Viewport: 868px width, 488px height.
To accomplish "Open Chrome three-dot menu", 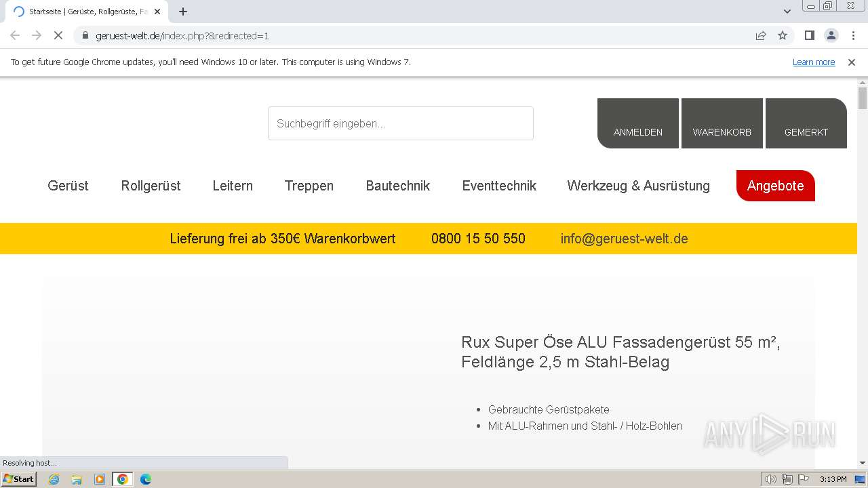I will 853,36.
